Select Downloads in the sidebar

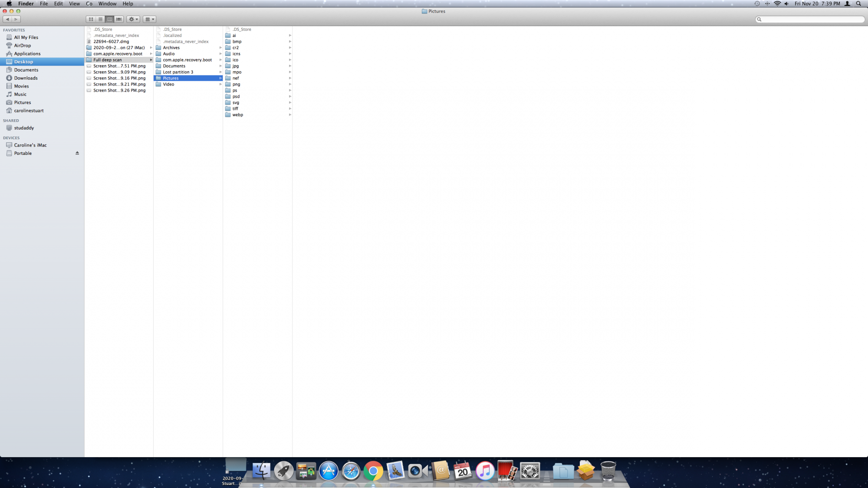[x=26, y=78]
